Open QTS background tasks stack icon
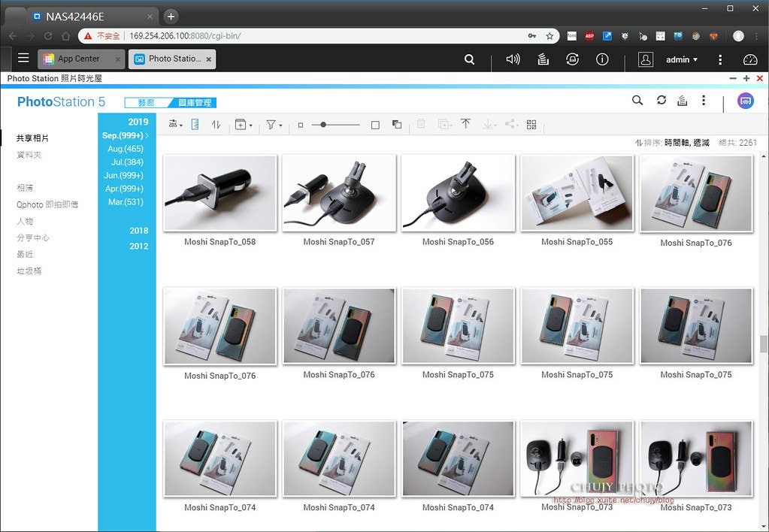The height and width of the screenshot is (532, 769). [x=543, y=59]
